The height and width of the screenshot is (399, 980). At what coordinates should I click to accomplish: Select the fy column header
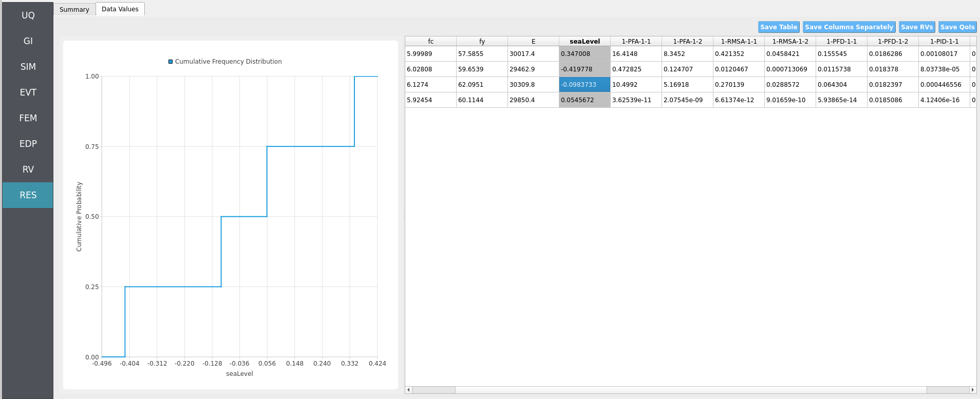[482, 41]
